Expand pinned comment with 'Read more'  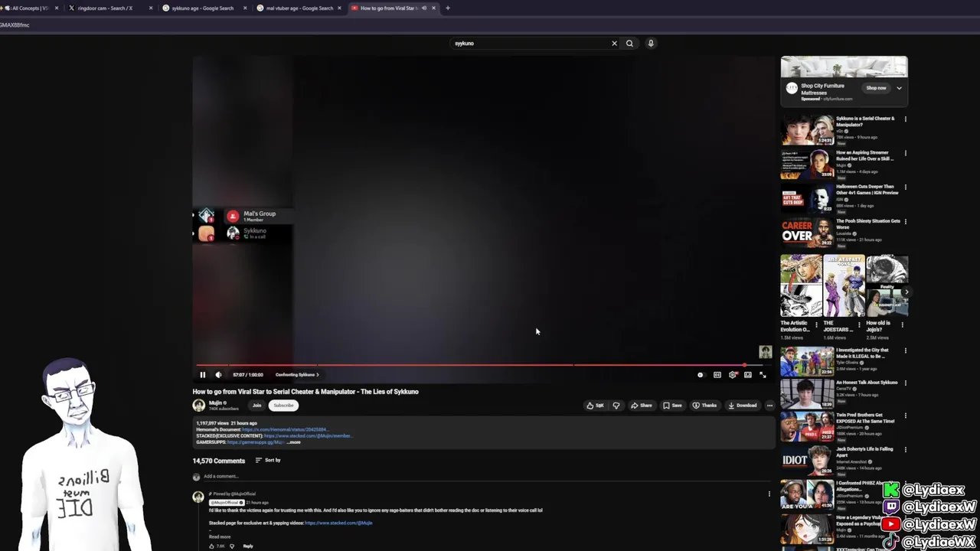220,536
